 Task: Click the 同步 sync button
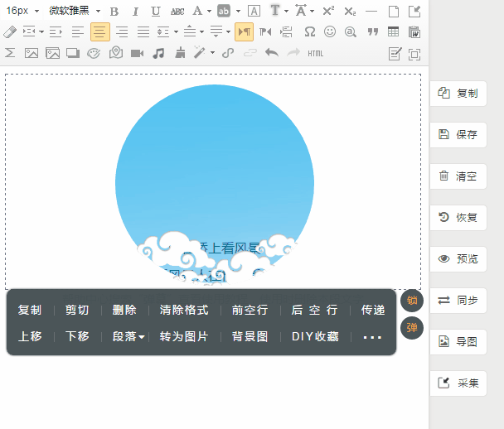(458, 301)
